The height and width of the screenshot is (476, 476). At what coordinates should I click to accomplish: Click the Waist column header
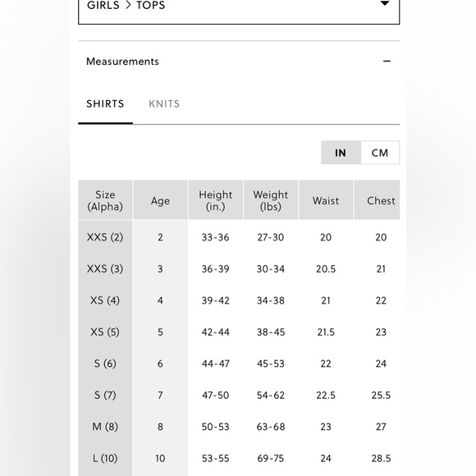click(x=326, y=200)
